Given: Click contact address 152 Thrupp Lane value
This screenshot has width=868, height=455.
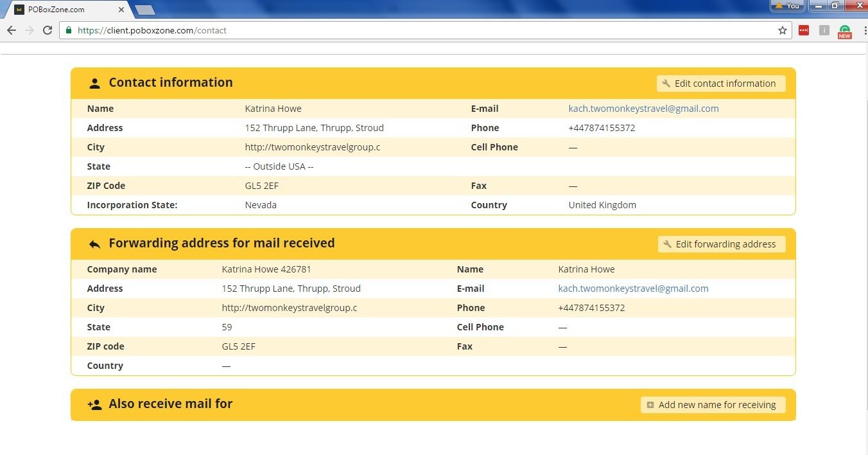Looking at the screenshot, I should point(314,128).
